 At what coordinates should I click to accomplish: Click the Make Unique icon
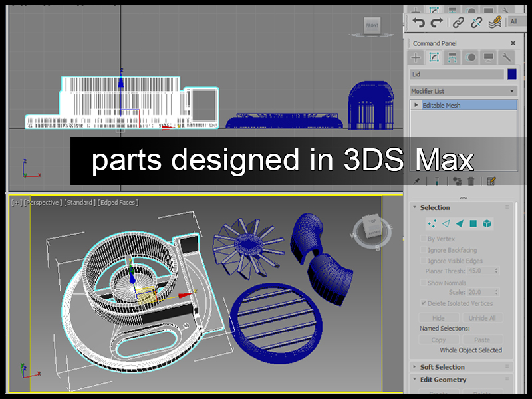(457, 181)
